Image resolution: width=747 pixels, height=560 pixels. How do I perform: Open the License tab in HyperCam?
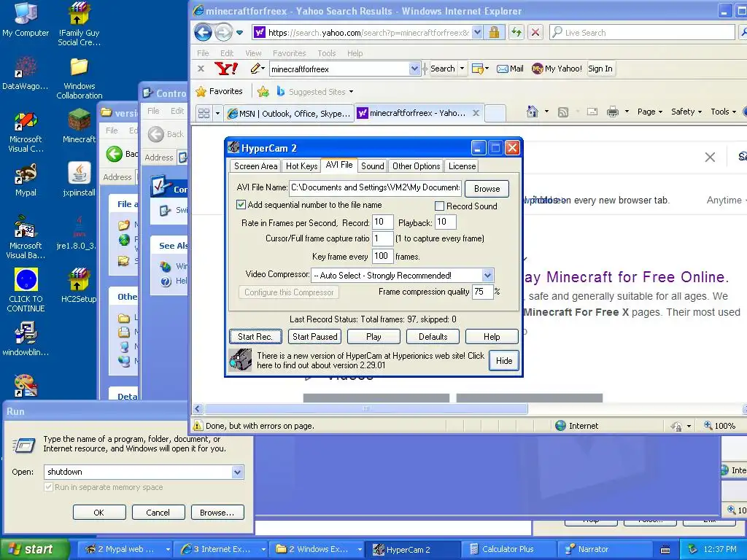(462, 166)
